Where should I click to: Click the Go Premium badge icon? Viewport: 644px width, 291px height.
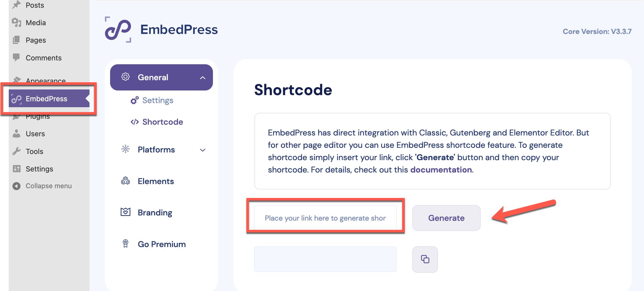pyautogui.click(x=125, y=244)
